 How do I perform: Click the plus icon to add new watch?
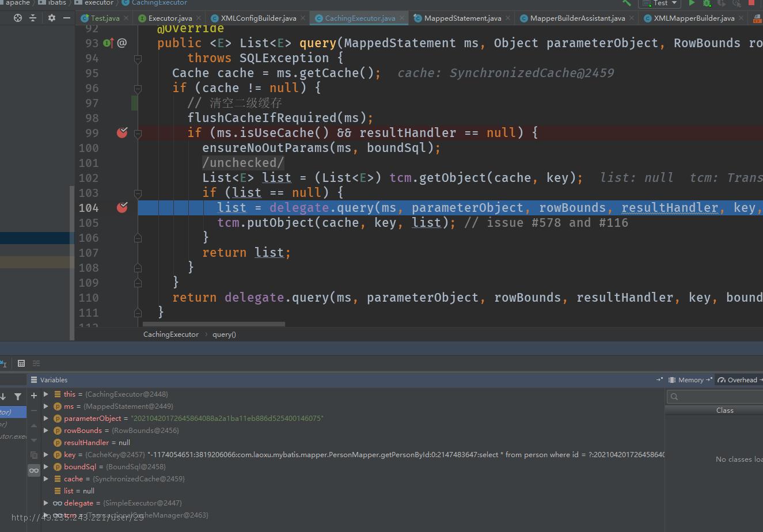coord(34,395)
